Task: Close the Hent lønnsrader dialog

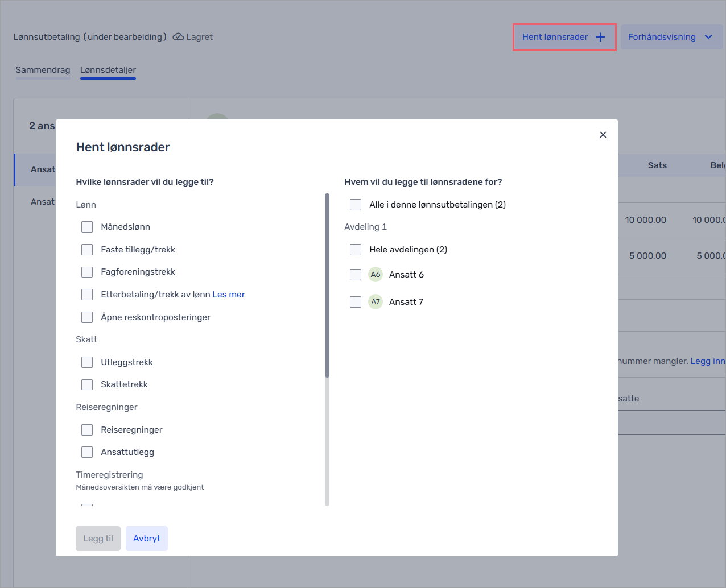Action: click(603, 135)
